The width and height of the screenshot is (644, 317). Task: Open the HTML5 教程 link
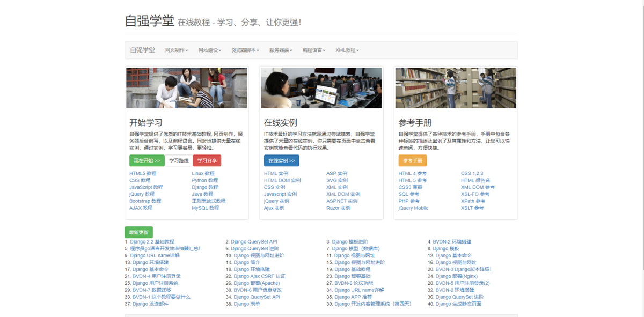click(x=143, y=173)
